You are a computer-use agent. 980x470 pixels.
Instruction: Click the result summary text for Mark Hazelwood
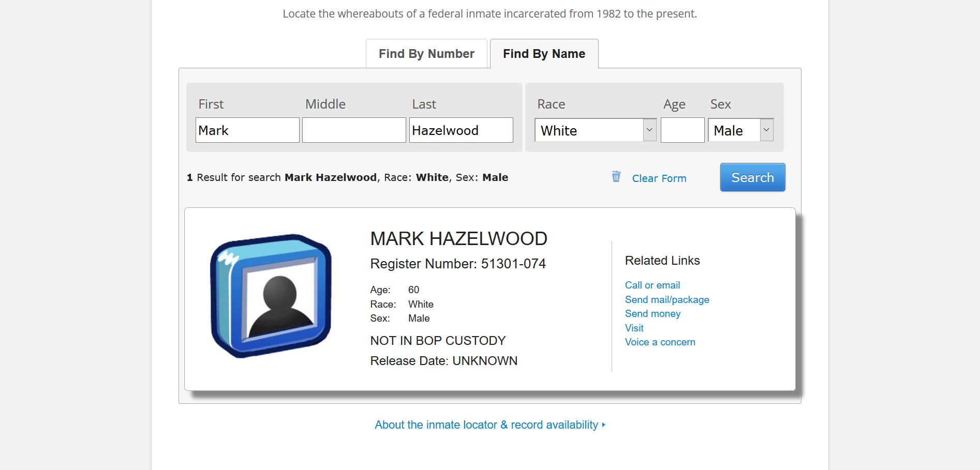tap(347, 177)
